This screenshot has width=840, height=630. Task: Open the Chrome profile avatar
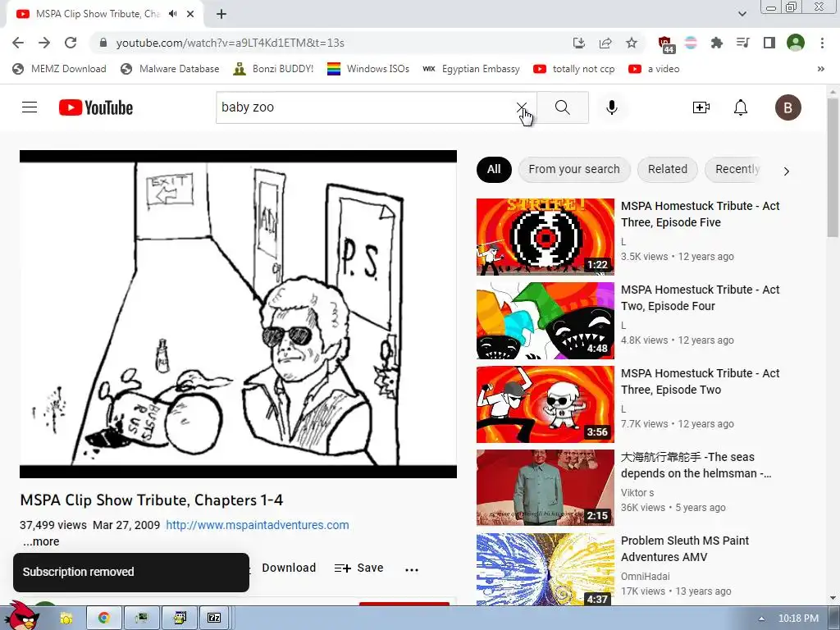click(796, 43)
